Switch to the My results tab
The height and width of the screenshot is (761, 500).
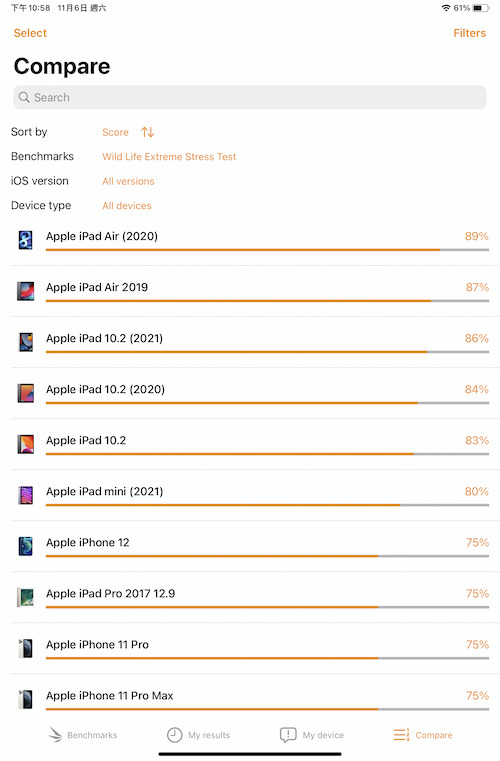(x=199, y=735)
